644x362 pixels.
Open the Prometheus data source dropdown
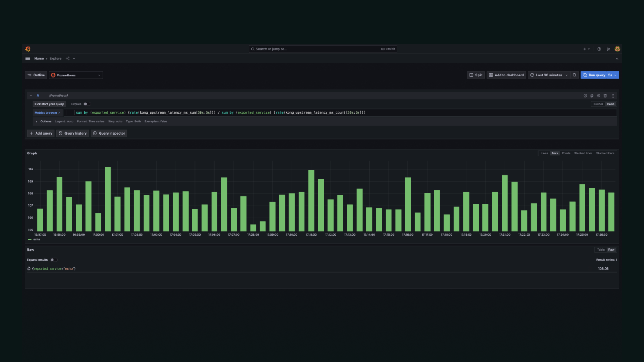76,75
